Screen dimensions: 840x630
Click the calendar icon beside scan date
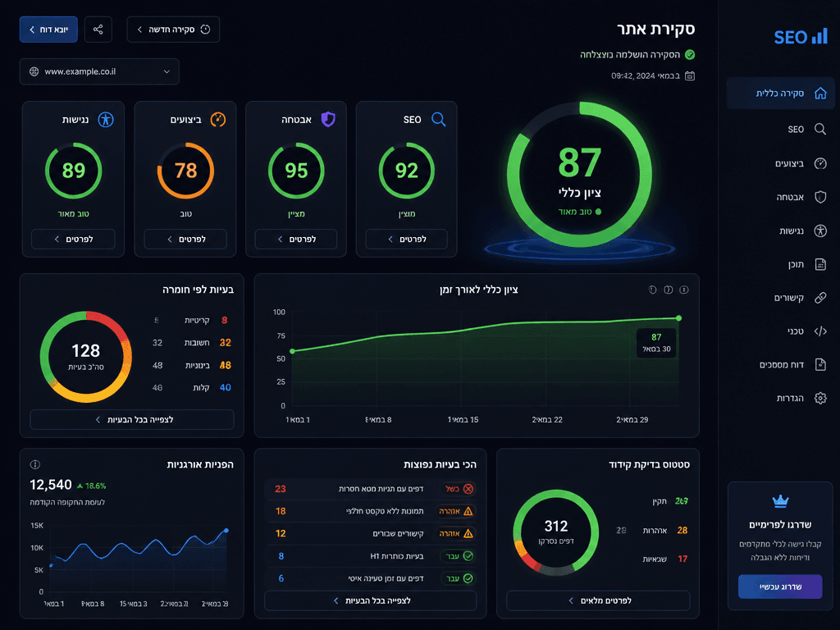[690, 76]
